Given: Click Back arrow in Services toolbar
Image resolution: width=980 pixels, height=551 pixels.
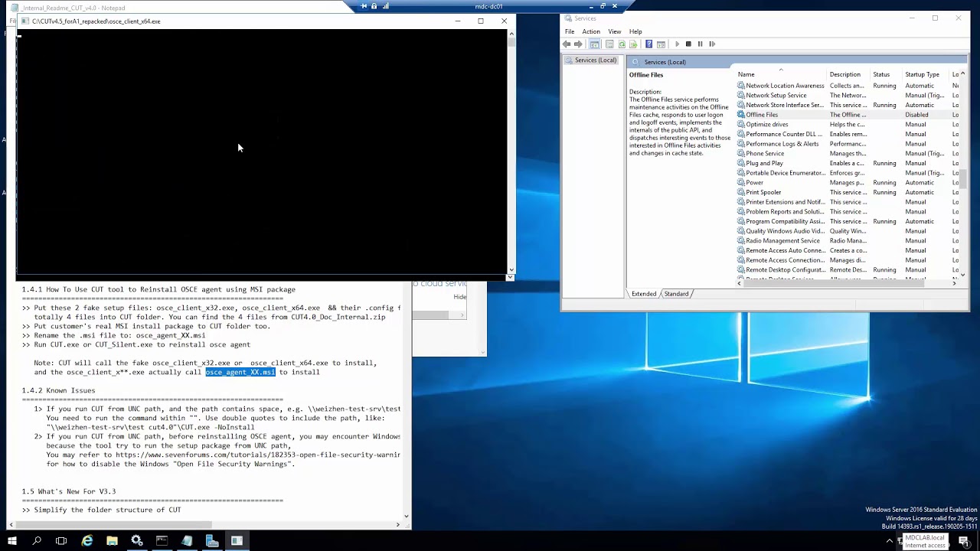Looking at the screenshot, I should tap(567, 44).
